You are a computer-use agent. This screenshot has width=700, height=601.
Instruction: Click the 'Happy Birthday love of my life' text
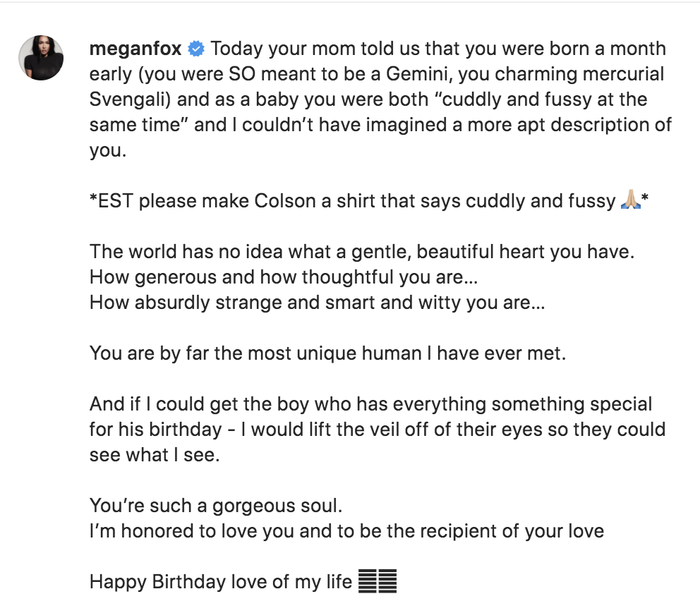[220, 582]
